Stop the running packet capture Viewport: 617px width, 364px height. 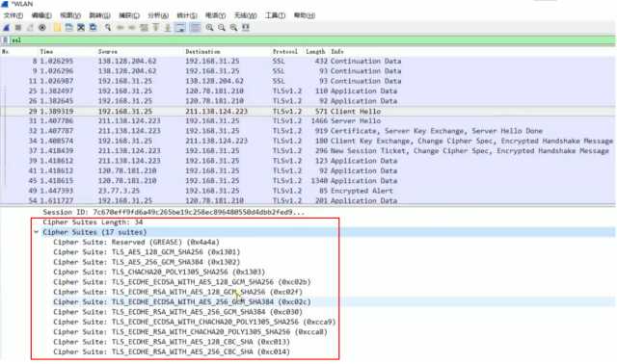point(18,28)
